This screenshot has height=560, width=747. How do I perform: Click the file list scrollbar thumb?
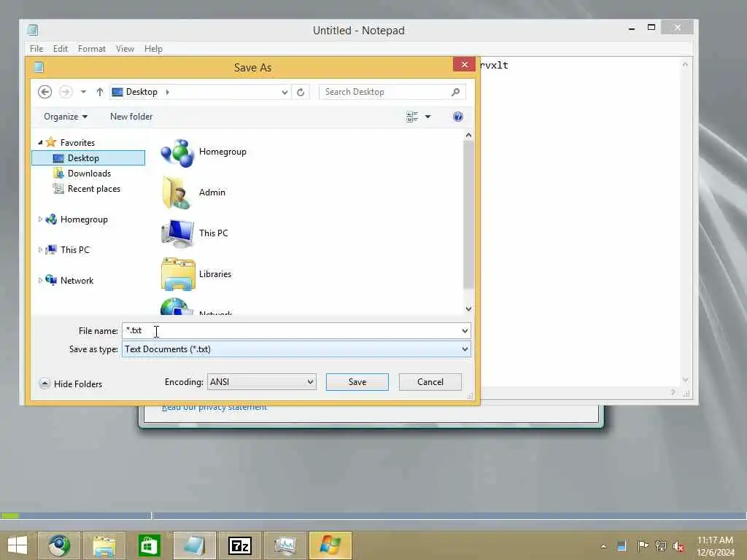(468, 214)
